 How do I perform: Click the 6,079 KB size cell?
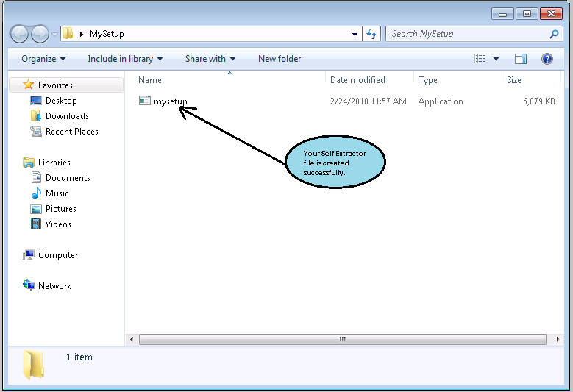coord(538,101)
